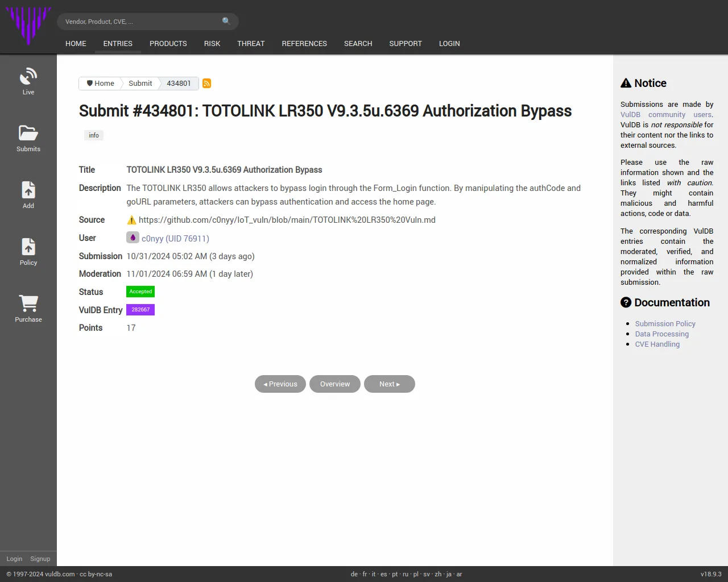
Task: Switch language to ja
Action: (449, 574)
